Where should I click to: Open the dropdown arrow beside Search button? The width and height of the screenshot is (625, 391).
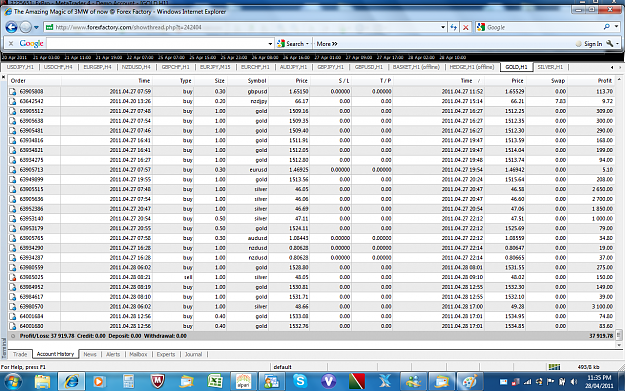[x=307, y=44]
